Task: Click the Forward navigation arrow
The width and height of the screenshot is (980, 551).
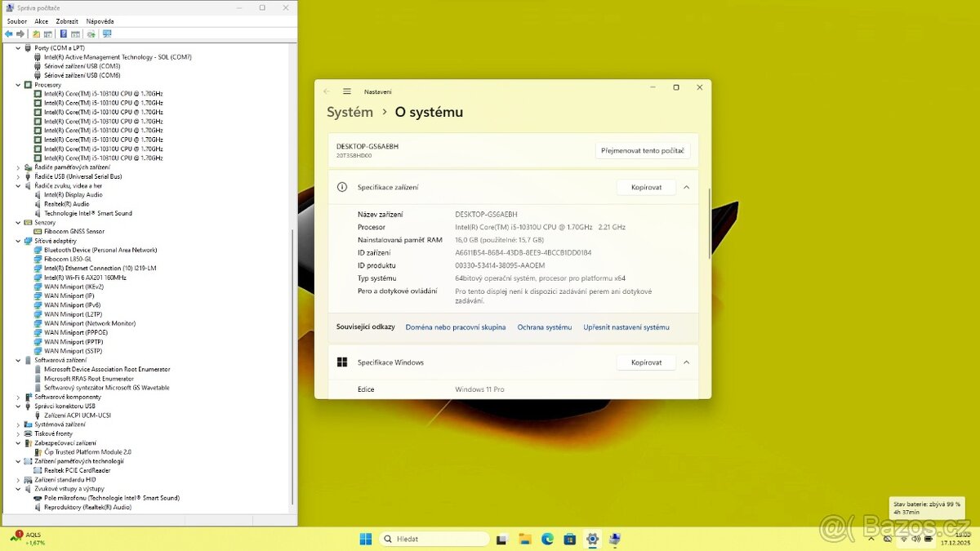Action: point(20,33)
